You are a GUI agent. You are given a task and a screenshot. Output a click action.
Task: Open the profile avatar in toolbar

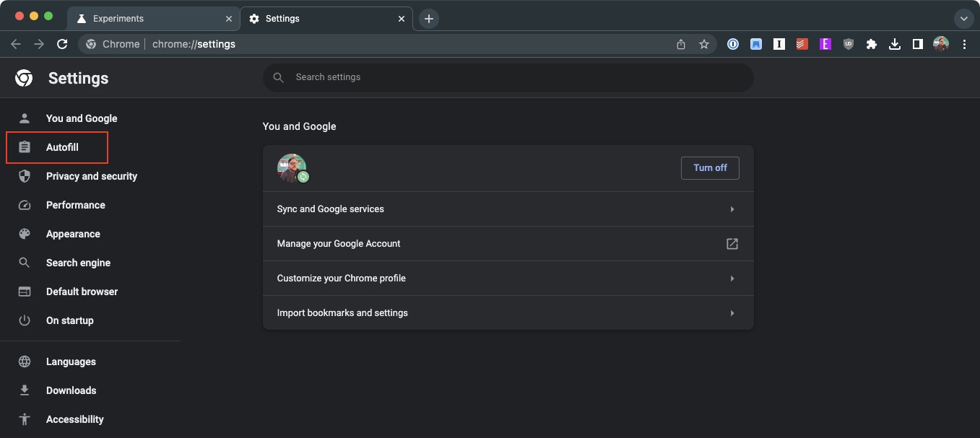pyautogui.click(x=941, y=44)
